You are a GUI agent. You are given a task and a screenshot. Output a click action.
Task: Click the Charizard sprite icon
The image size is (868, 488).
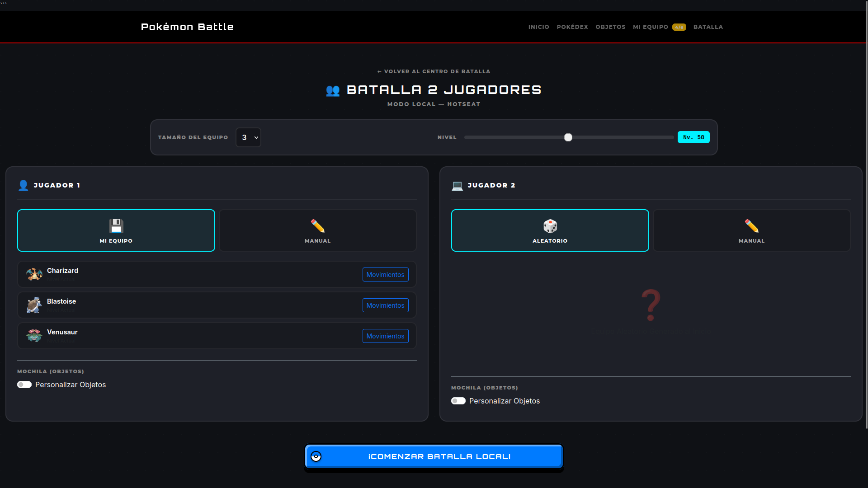tap(34, 274)
